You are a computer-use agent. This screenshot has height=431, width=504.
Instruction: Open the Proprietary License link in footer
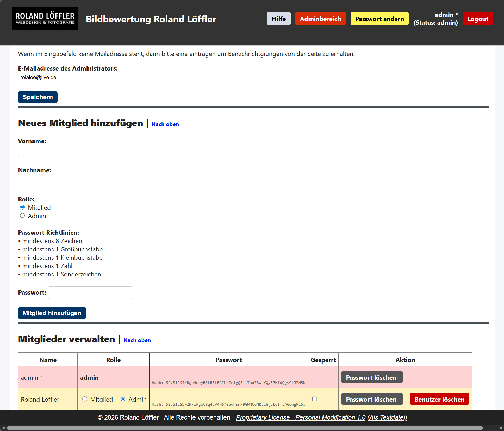300,417
